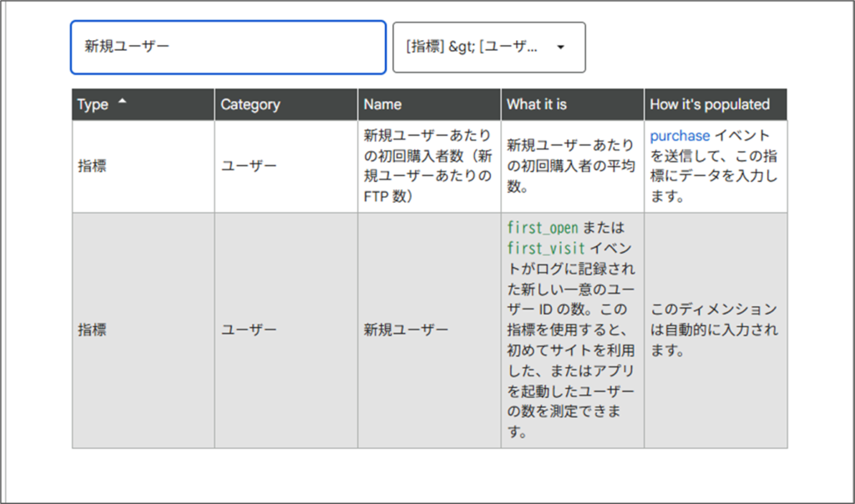Select 指標 Type cell in the first row
This screenshot has width=855, height=504.
point(92,166)
